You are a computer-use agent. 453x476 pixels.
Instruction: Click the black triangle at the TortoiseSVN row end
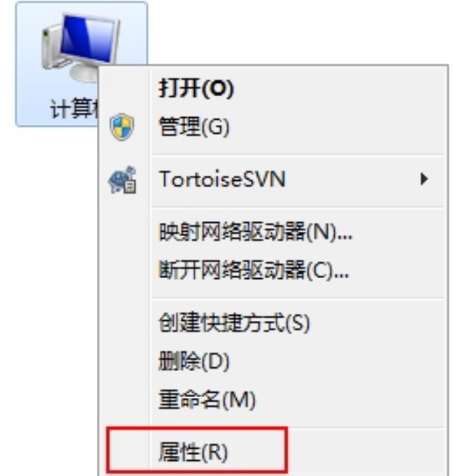[424, 179]
